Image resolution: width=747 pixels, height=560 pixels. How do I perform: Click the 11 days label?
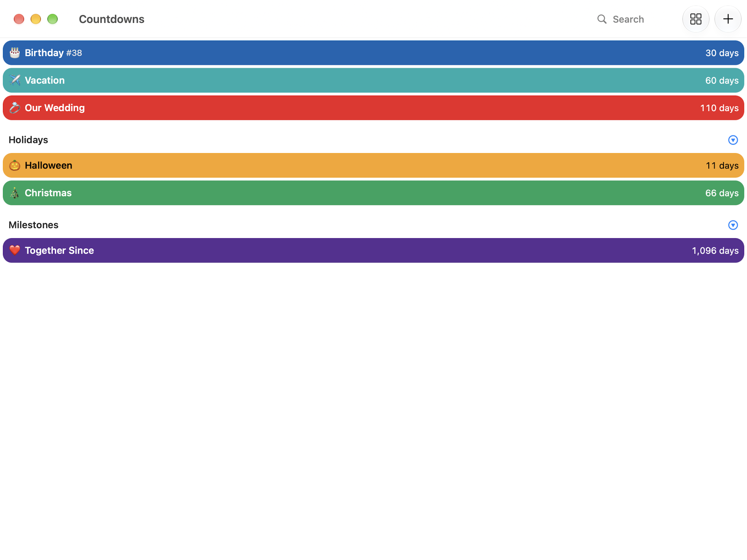[722, 166]
